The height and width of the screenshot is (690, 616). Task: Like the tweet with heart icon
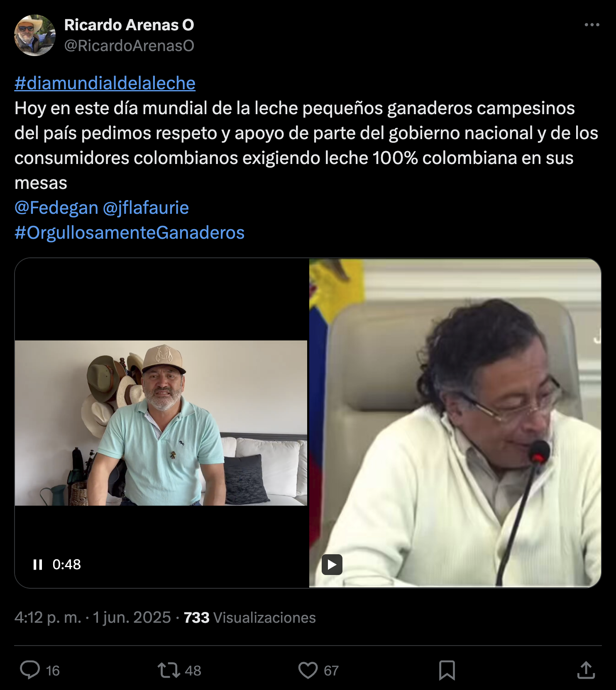pyautogui.click(x=308, y=670)
